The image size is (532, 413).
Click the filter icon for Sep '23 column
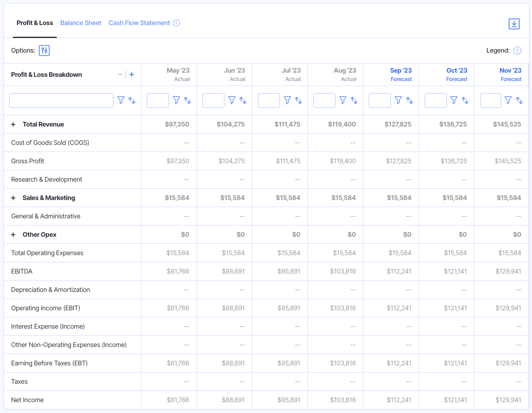[398, 100]
